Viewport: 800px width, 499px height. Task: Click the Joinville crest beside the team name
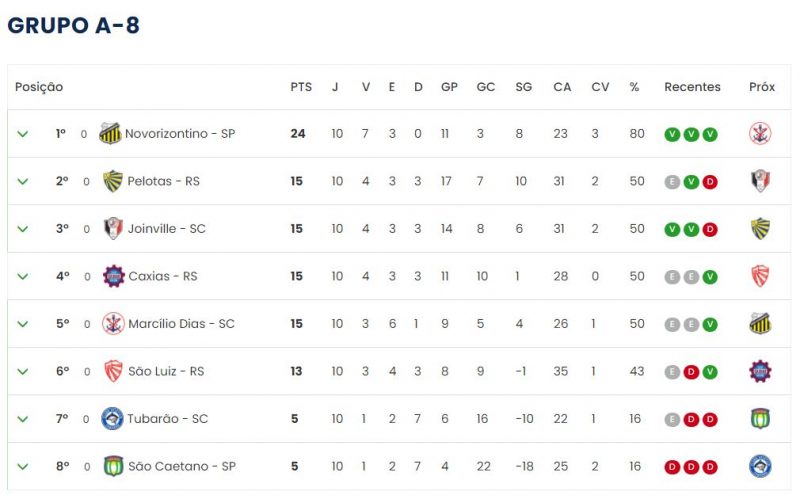(x=113, y=228)
